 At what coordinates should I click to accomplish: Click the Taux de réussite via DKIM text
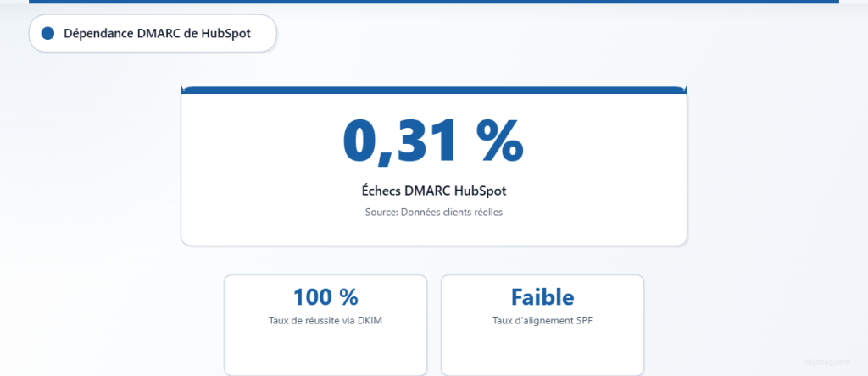(x=325, y=321)
